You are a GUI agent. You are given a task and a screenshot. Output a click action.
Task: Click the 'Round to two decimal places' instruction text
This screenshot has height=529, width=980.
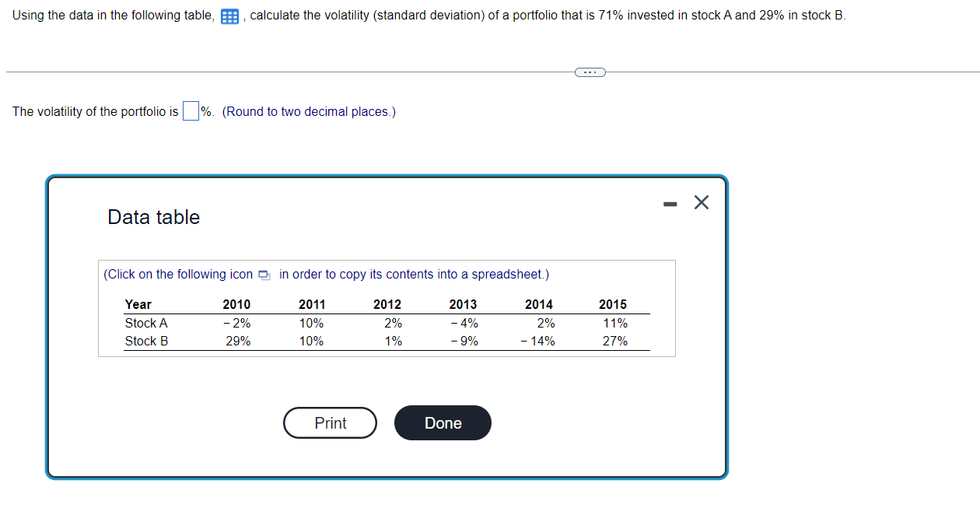pos(311,110)
